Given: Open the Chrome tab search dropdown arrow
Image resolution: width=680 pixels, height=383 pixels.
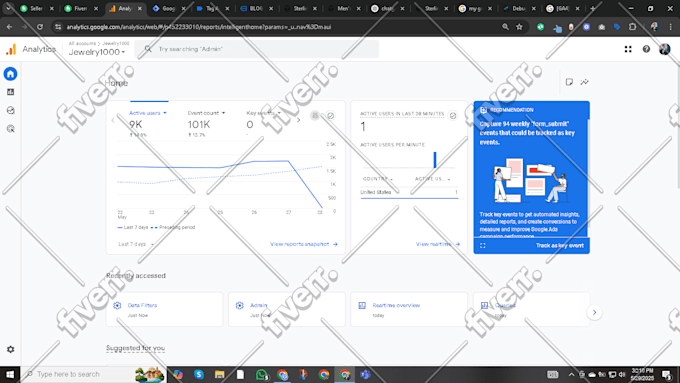Looking at the screenshot, I should point(8,8).
